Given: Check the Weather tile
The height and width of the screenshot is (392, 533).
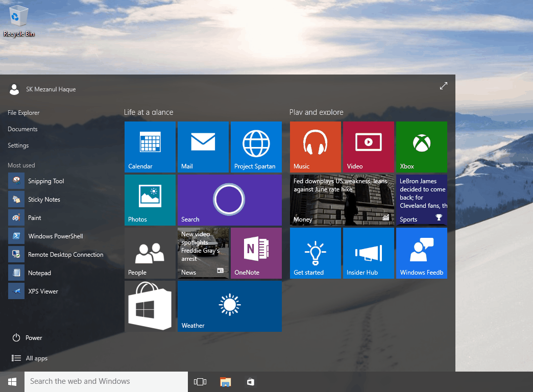Looking at the screenshot, I should [x=229, y=306].
